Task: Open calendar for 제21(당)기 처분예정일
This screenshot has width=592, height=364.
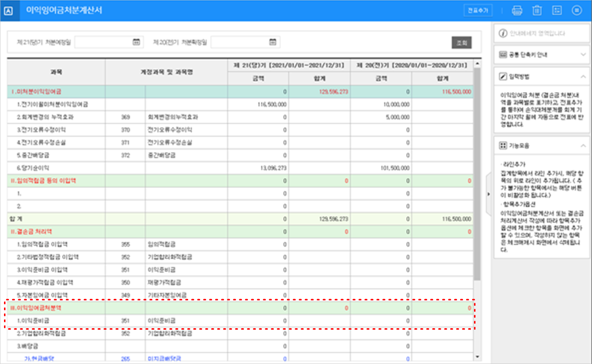Action: 136,42
